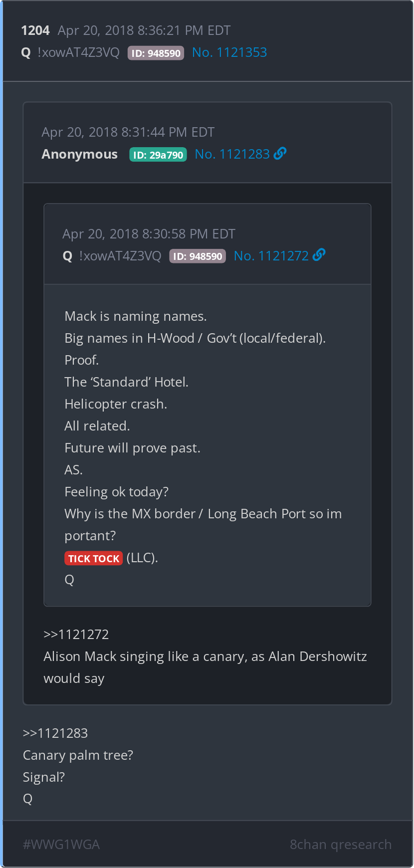Open post link No. 1121283
The image size is (414, 868).
(x=232, y=154)
